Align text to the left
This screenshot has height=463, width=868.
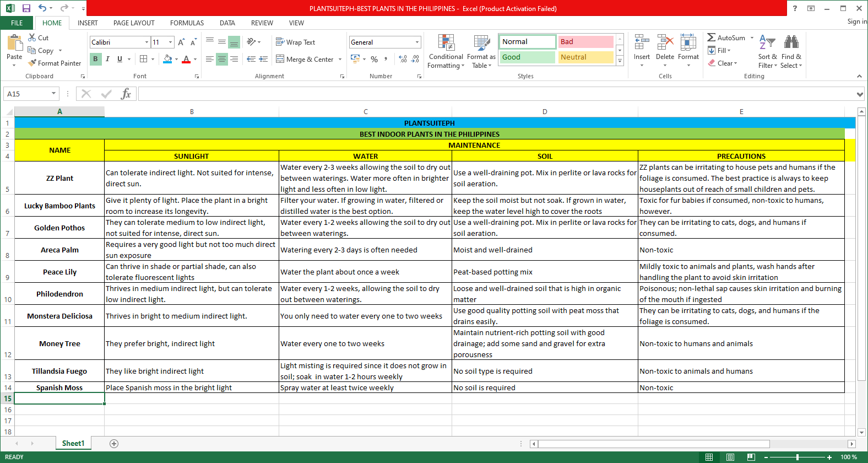coord(210,59)
